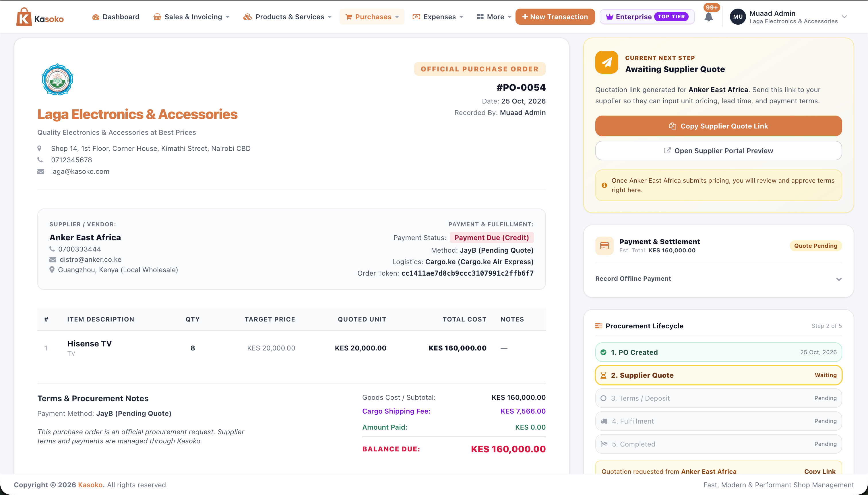Open the Products & Services dropdown menu
The width and height of the screenshot is (868, 495).
(x=287, y=17)
